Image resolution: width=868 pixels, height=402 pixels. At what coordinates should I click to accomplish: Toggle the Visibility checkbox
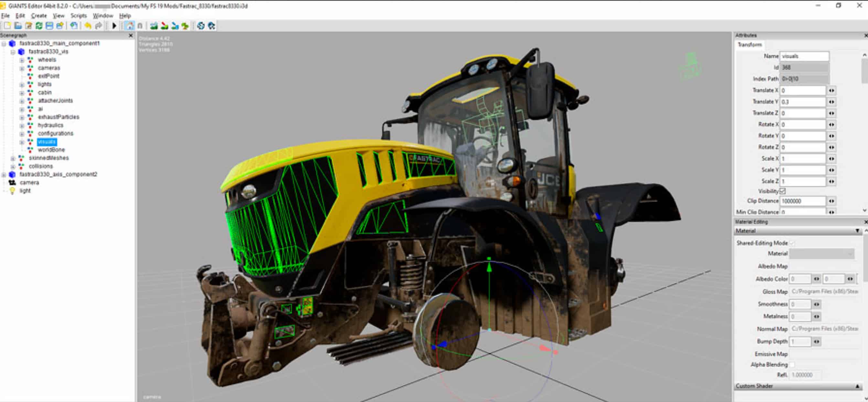783,191
